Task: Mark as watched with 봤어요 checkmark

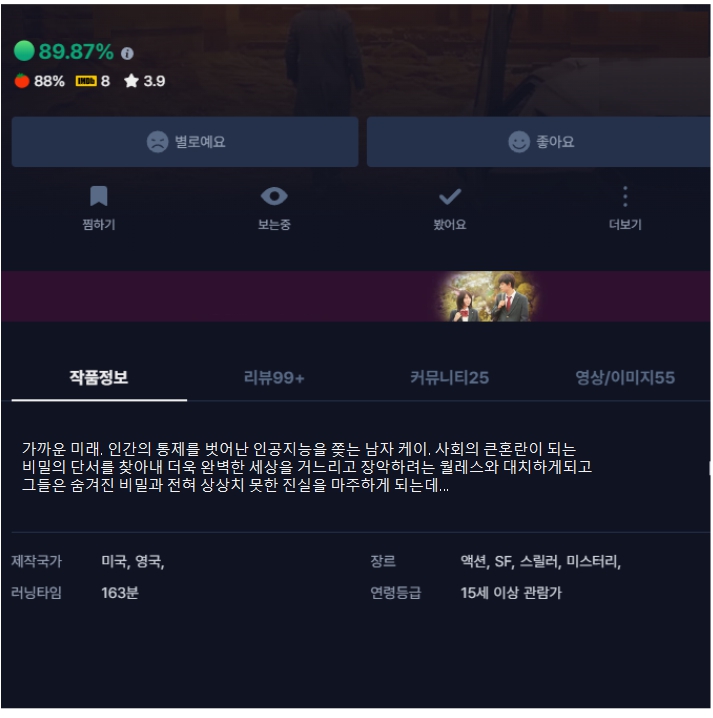Action: pyautogui.click(x=450, y=196)
